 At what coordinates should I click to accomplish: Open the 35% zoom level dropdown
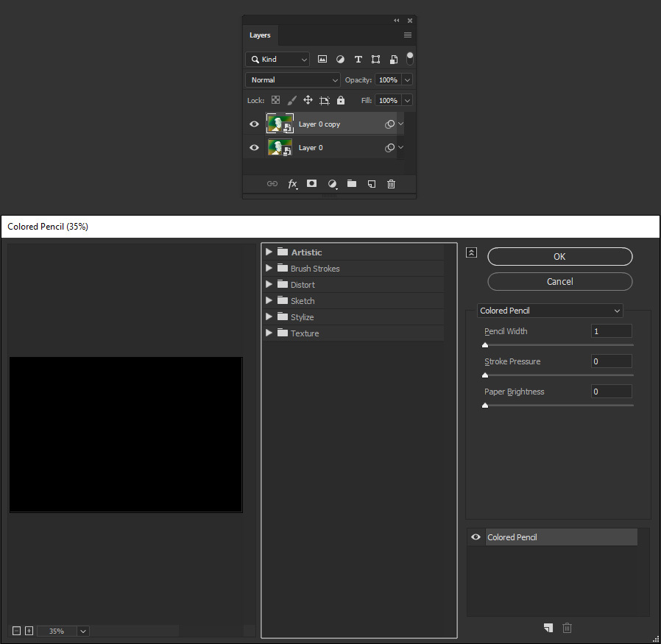point(83,631)
